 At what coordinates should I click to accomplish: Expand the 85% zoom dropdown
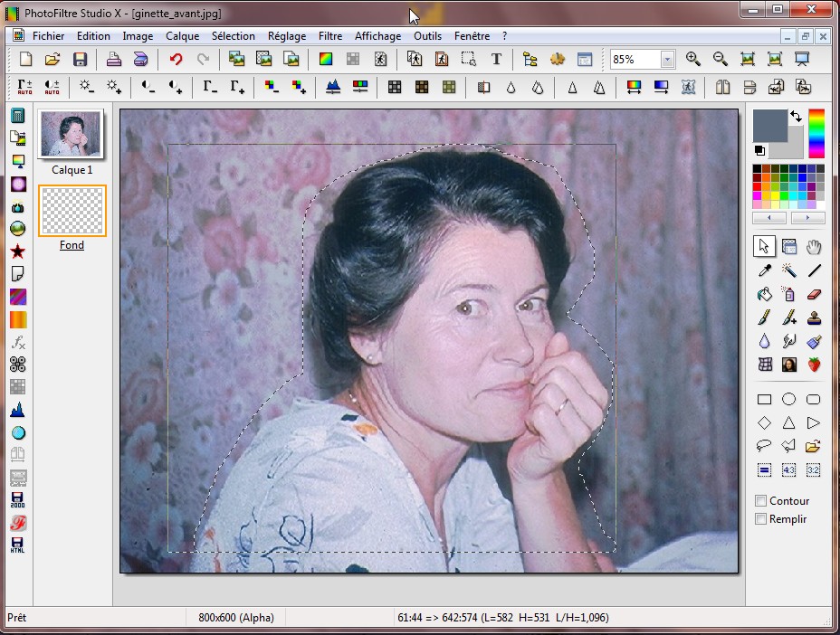pos(667,60)
